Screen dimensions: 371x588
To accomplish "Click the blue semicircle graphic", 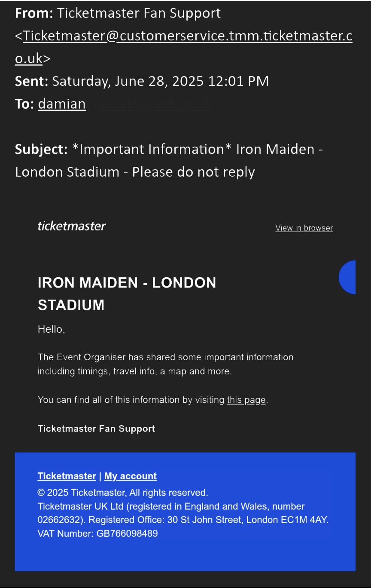I will point(348,277).
